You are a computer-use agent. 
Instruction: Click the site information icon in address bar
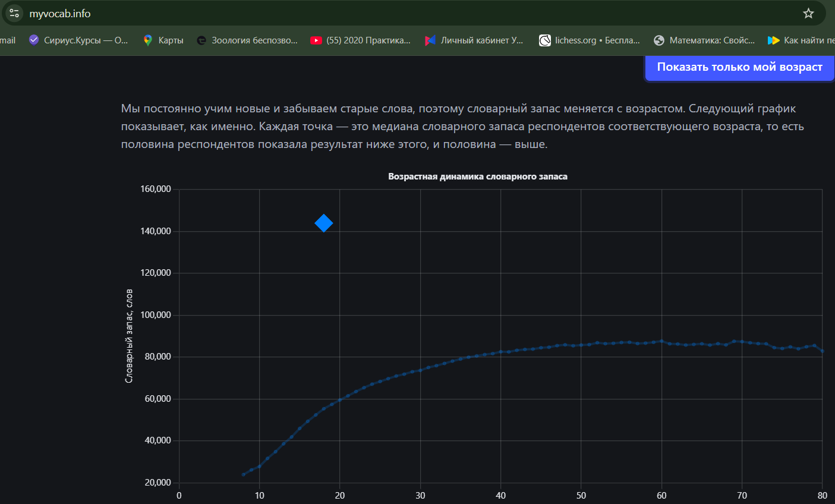pos(15,13)
